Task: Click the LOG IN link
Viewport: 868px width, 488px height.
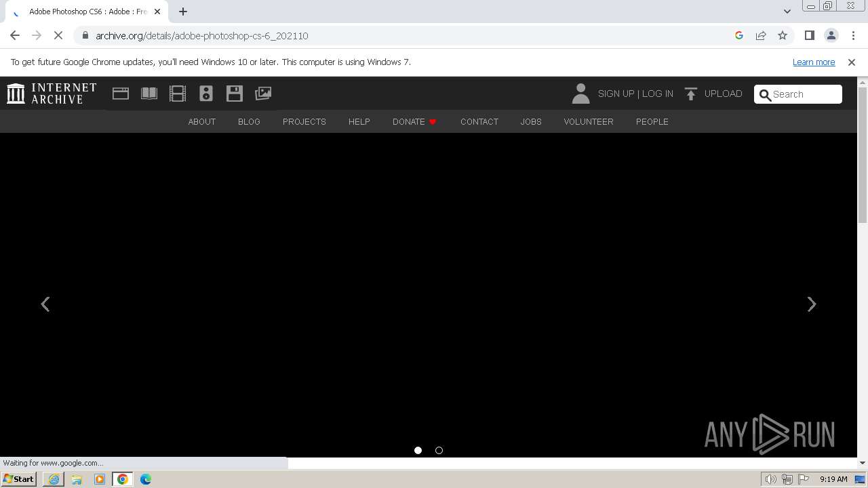Action: coord(658,94)
